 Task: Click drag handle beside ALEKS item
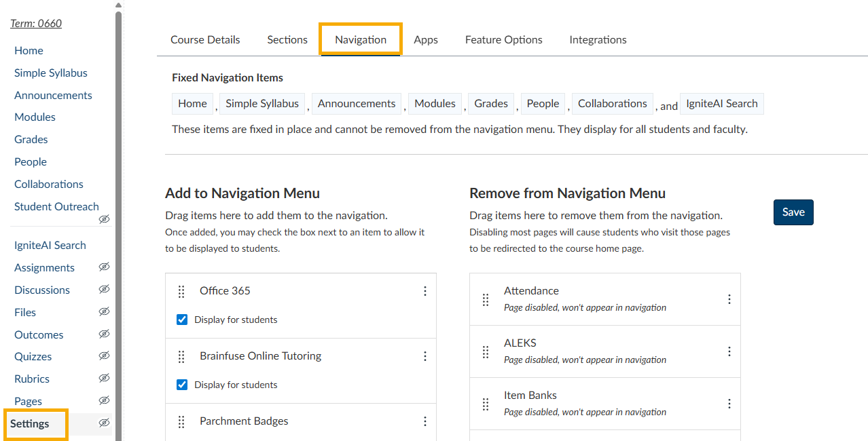coord(486,351)
